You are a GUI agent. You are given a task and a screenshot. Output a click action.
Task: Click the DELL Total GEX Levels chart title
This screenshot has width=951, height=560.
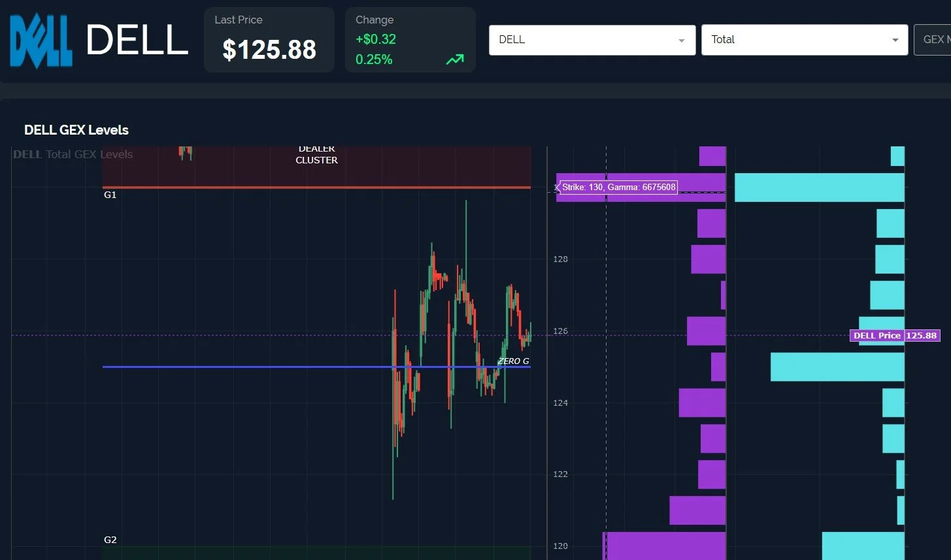pos(73,154)
